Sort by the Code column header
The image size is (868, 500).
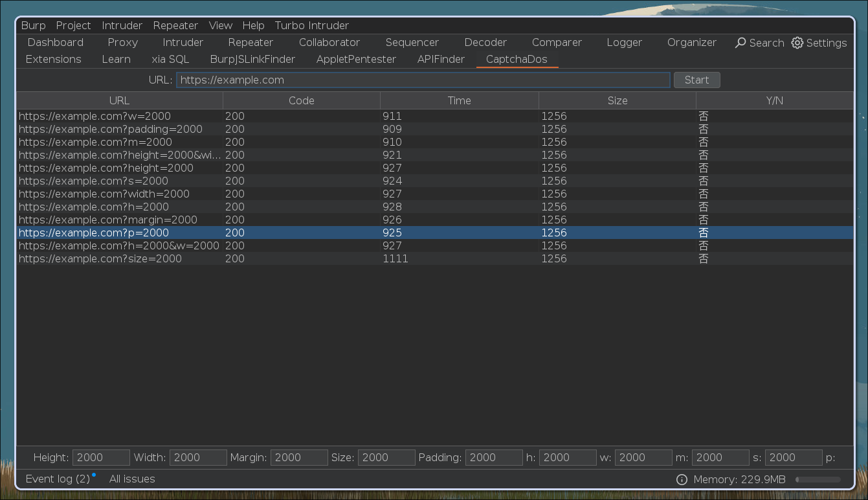click(x=302, y=100)
